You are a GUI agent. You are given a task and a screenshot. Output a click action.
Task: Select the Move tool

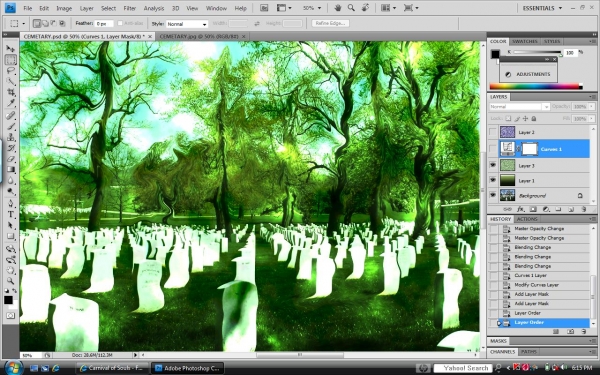[x=10, y=49]
